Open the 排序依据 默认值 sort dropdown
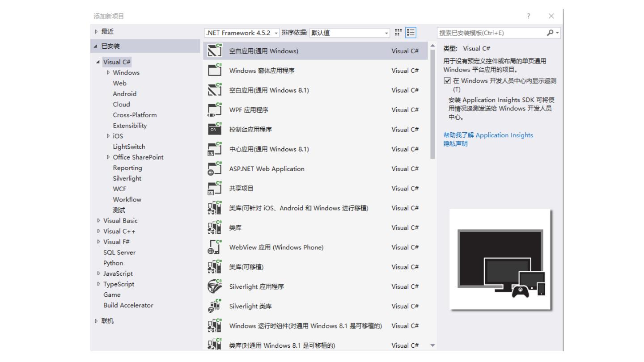 pyautogui.click(x=350, y=33)
